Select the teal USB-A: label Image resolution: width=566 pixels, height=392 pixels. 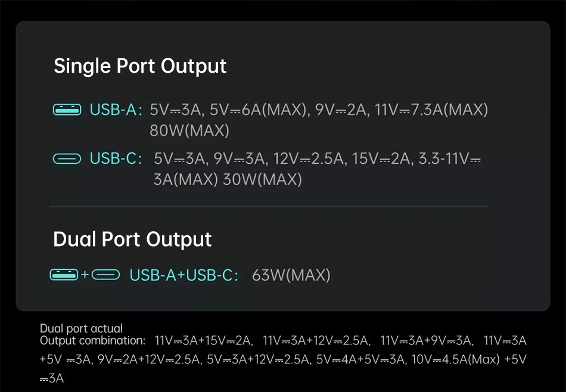tap(116, 110)
